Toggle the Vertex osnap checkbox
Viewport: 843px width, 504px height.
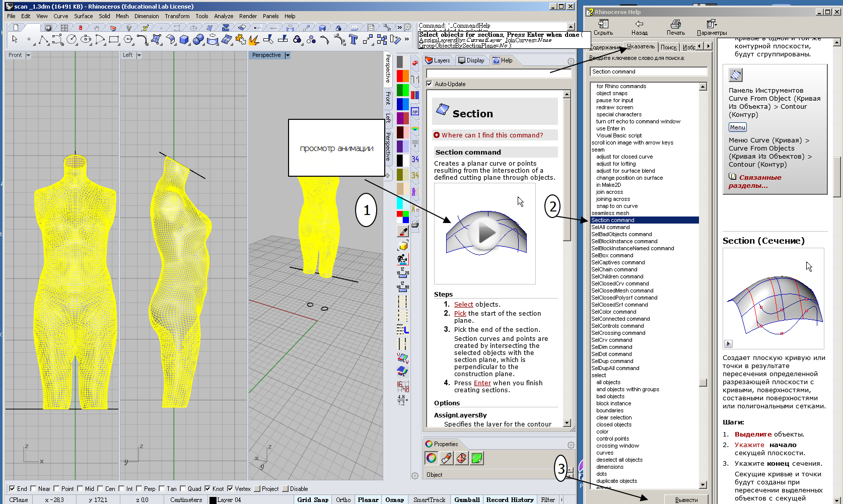[230, 488]
